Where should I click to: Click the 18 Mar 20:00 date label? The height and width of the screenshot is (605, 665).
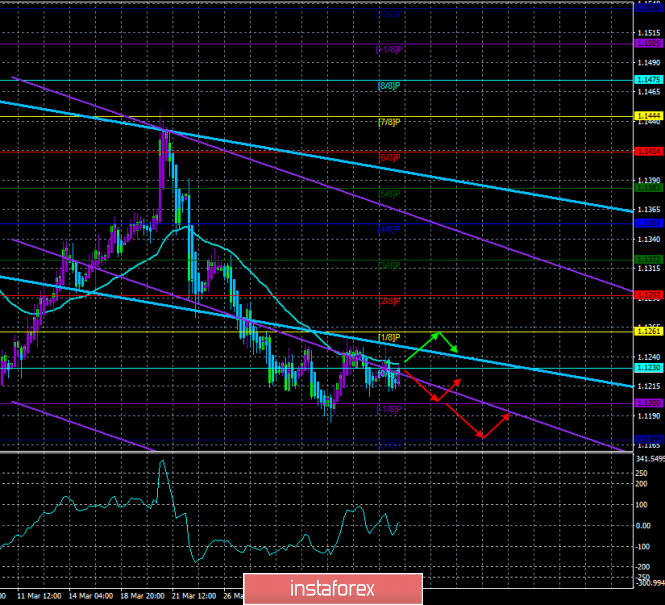[x=142, y=596]
